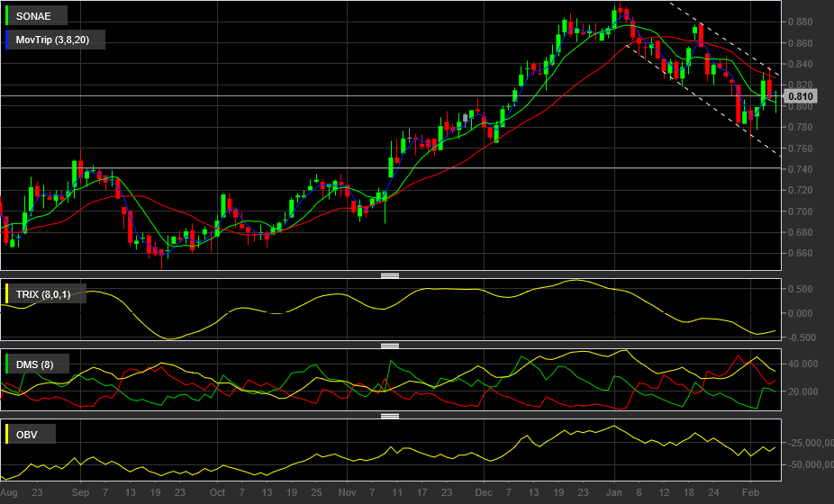Click the Sep date label on time axis
The height and width of the screenshot is (504, 834).
[x=80, y=492]
